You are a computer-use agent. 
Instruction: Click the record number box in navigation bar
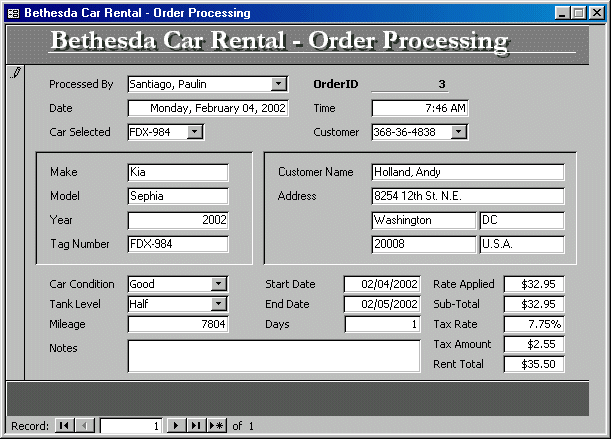pyautogui.click(x=131, y=425)
